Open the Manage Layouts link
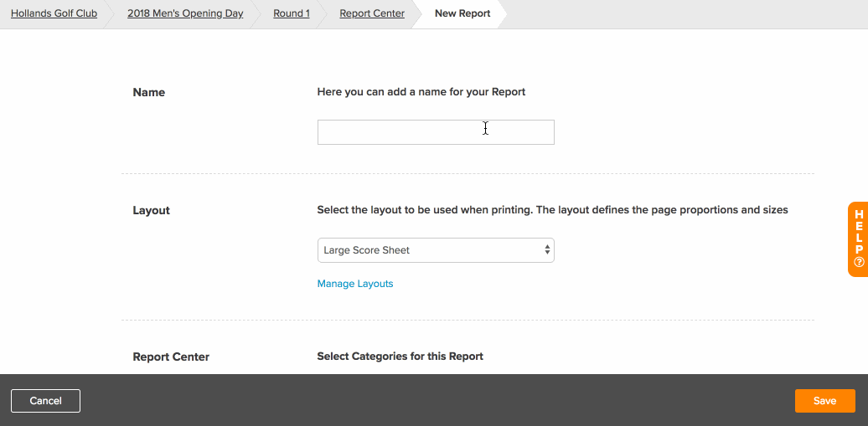The height and width of the screenshot is (426, 868). pos(355,284)
